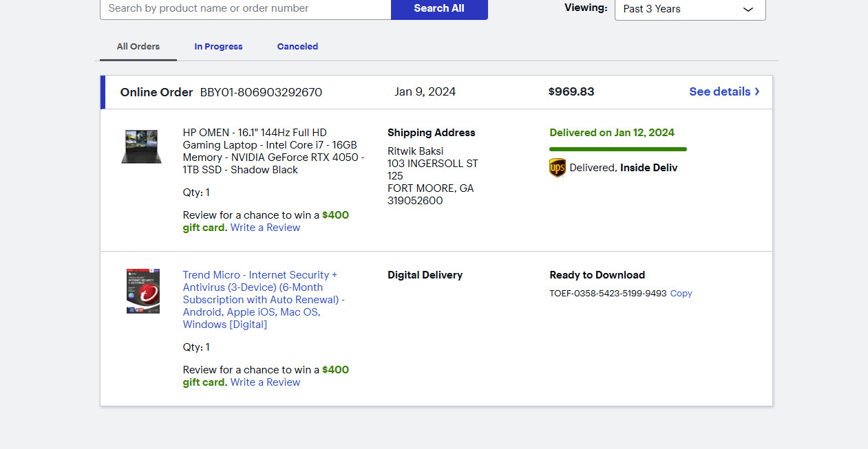This screenshot has width=868, height=449.
Task: Select the All Orders tab
Action: pos(138,47)
